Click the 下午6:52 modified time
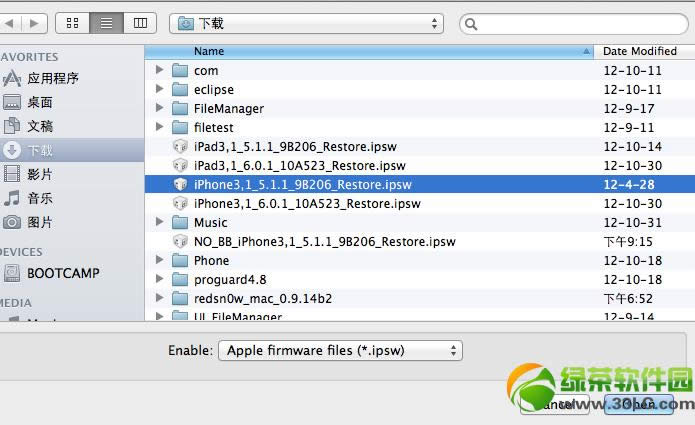The height and width of the screenshot is (425, 695). point(628,299)
